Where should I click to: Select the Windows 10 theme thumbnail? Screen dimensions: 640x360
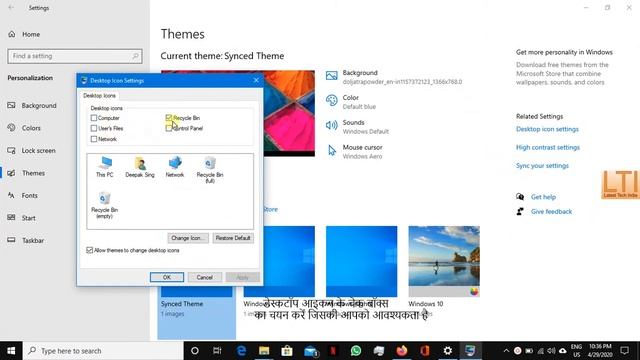click(444, 262)
